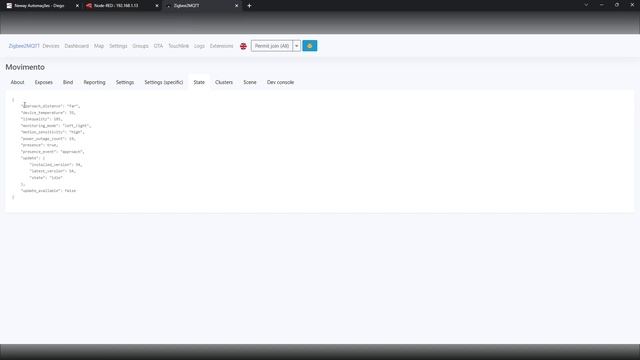Screen dimensions: 640x360
Task: Switch to the Exposes device tab
Action: click(x=44, y=82)
